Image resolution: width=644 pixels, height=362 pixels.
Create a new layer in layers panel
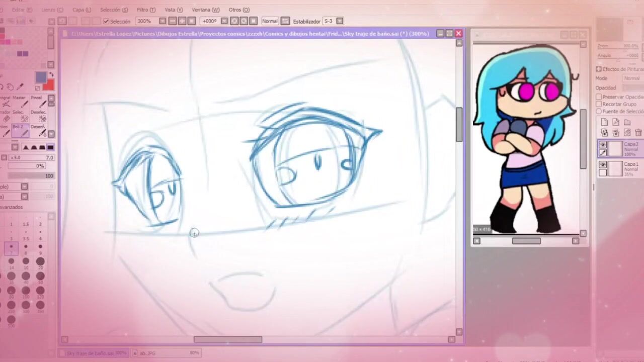tap(604, 122)
